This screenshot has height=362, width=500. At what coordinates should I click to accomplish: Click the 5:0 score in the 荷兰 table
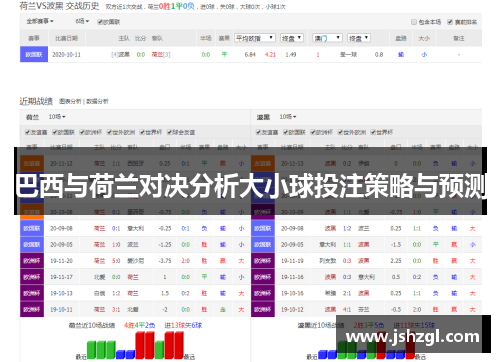coord(116,261)
